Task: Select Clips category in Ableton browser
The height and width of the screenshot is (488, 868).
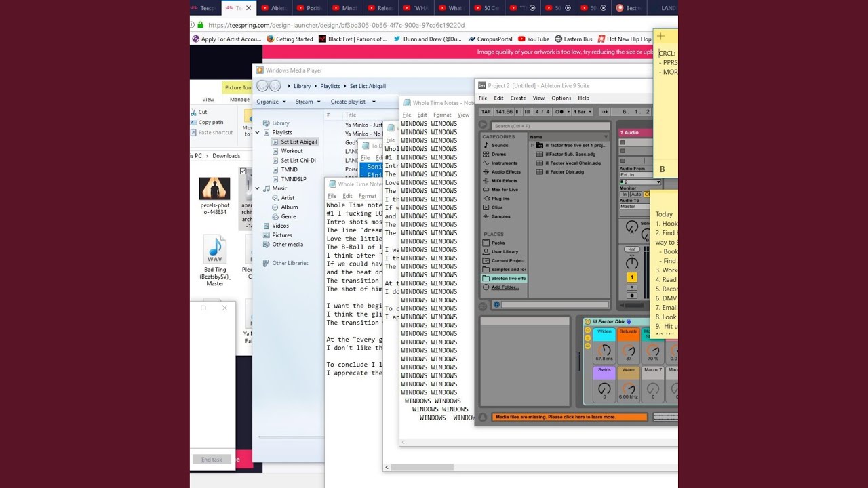Action: click(497, 207)
